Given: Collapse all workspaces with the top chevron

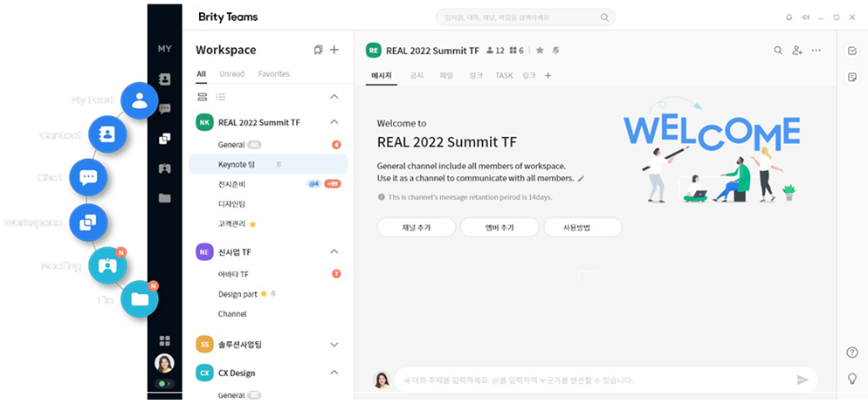Looking at the screenshot, I should 334,97.
